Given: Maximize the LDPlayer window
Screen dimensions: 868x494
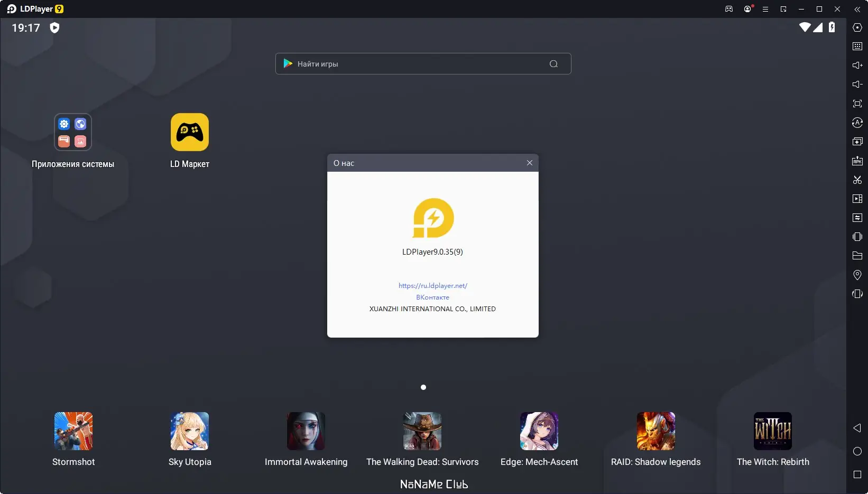Looking at the screenshot, I should pyautogui.click(x=819, y=9).
